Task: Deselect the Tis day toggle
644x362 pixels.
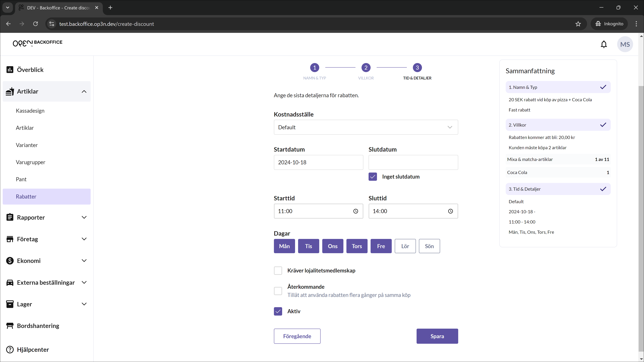Action: (x=308, y=246)
